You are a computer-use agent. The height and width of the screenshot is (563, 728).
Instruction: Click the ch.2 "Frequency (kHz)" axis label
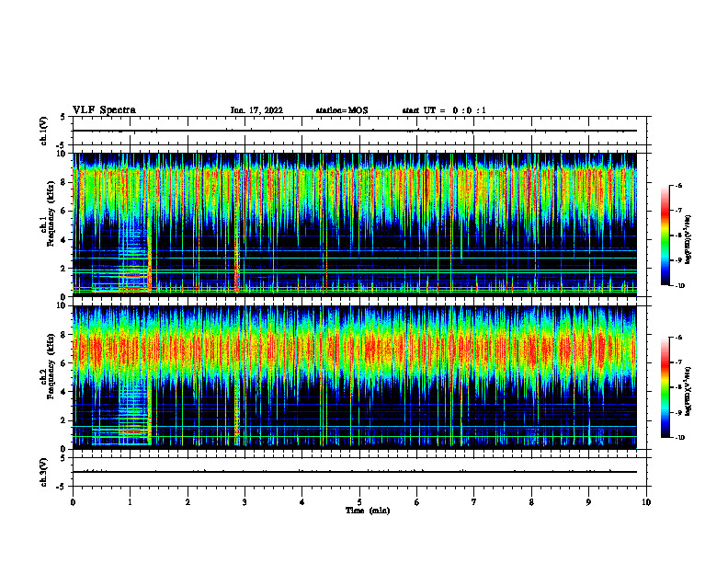(51, 366)
